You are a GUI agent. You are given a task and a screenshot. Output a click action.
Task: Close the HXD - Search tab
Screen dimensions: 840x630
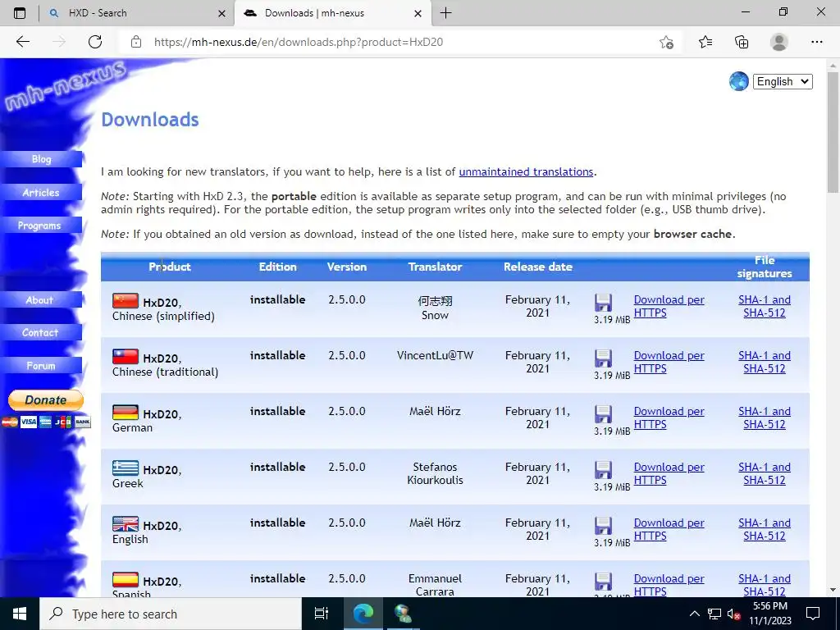pos(221,13)
